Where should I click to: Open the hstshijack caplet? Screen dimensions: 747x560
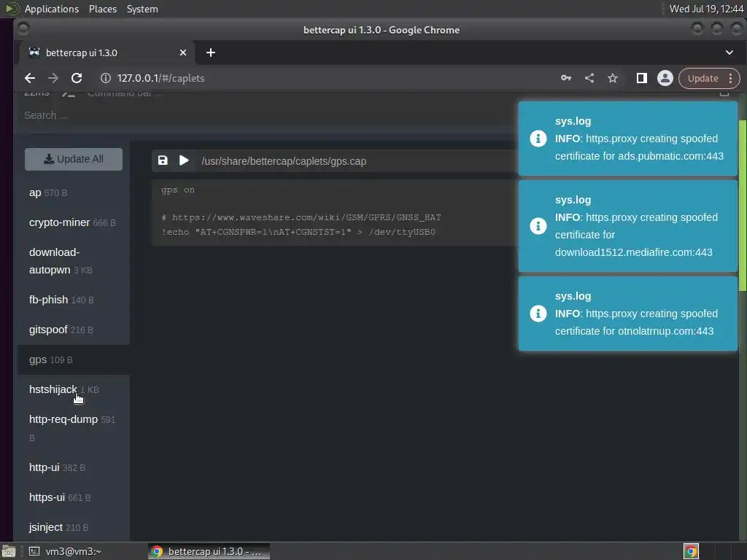(74, 389)
